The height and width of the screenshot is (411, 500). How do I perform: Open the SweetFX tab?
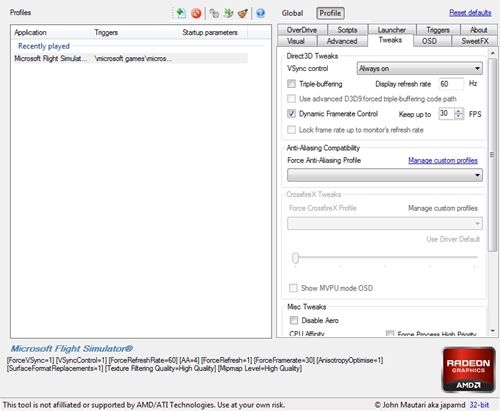point(475,41)
